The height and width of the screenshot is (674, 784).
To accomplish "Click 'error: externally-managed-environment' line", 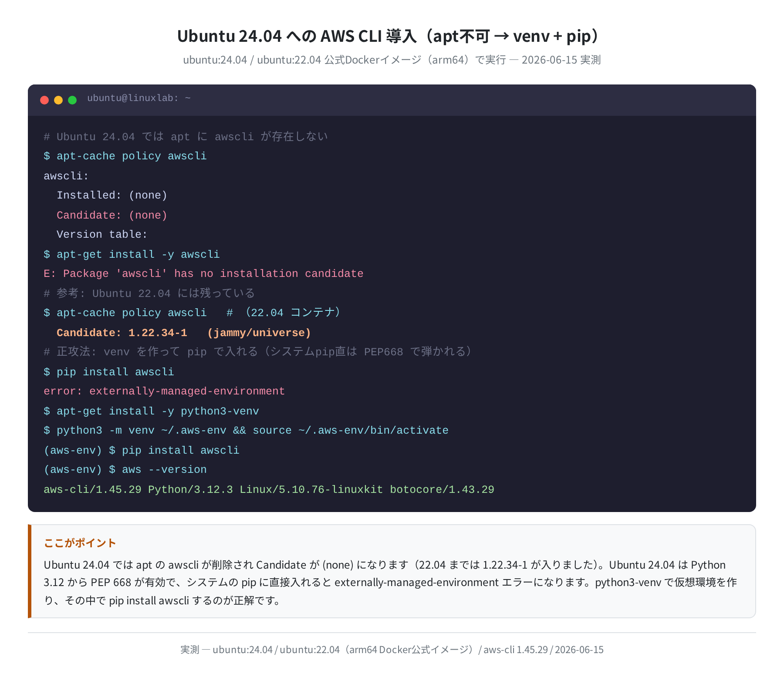I will click(x=164, y=391).
